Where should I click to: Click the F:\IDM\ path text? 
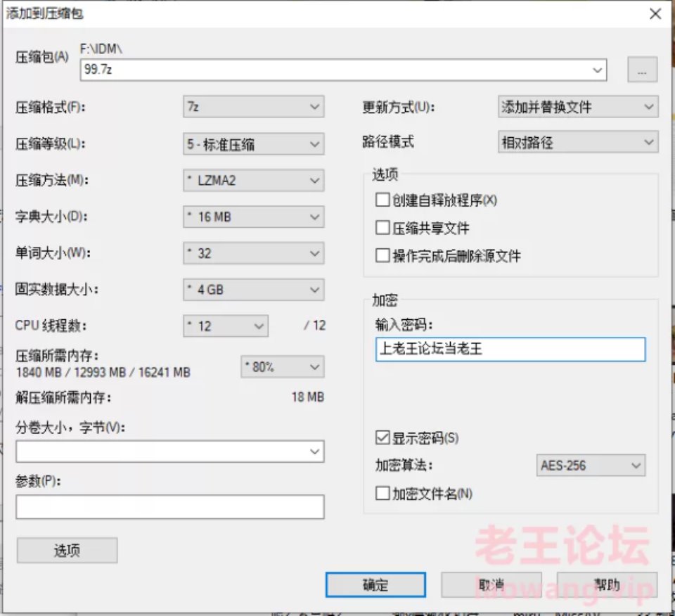coord(101,49)
